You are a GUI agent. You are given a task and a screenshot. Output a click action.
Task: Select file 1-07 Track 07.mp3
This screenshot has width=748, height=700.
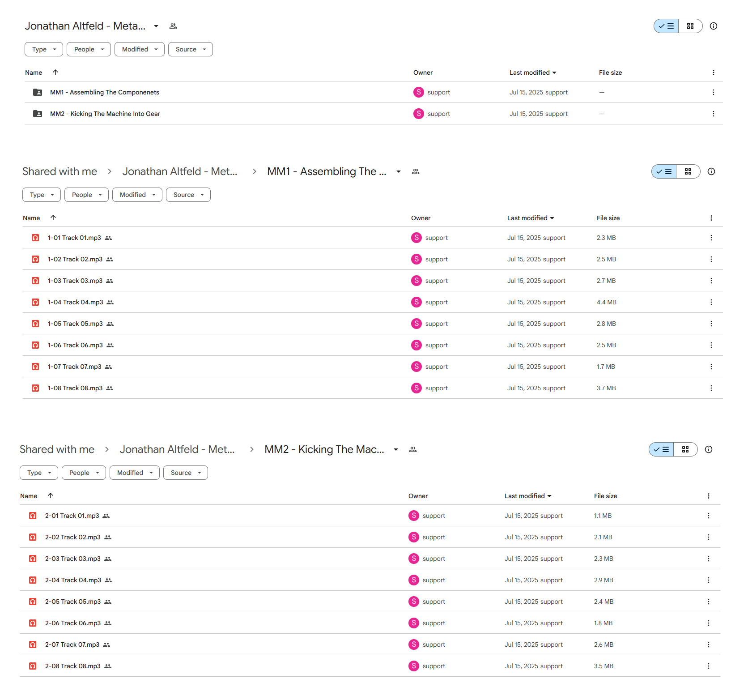click(372, 367)
